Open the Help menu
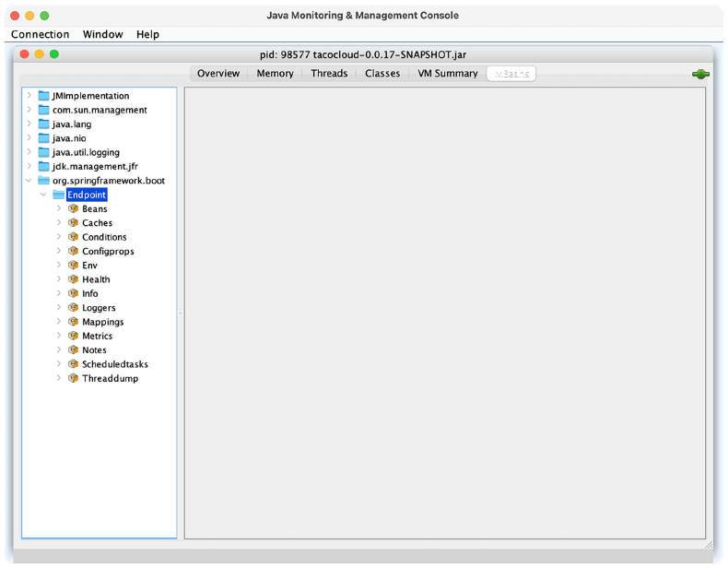Screen dimensions: 728x568 click(147, 34)
